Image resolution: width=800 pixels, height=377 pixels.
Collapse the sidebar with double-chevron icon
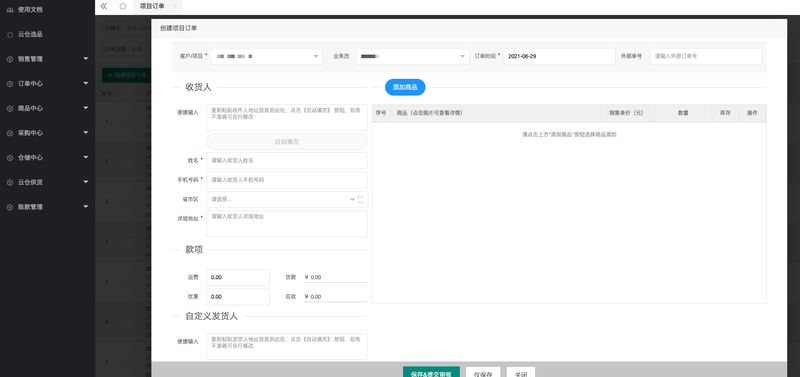(x=104, y=6)
